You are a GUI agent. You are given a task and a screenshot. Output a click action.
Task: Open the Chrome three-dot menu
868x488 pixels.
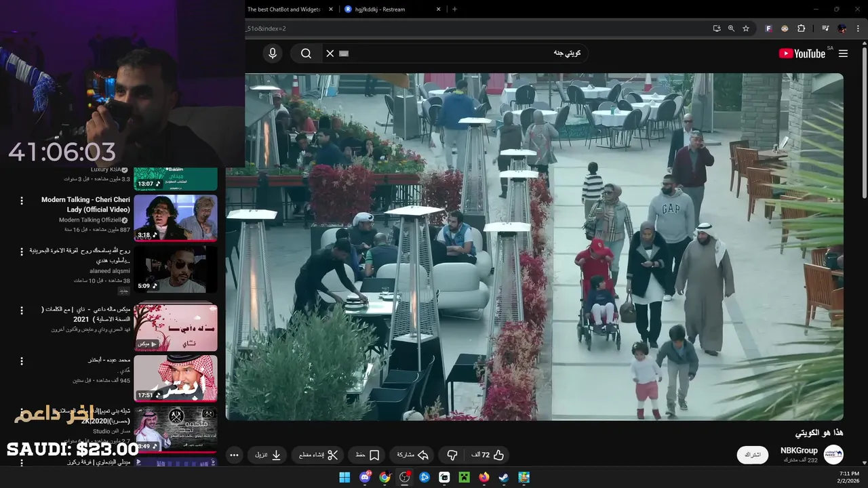point(859,28)
